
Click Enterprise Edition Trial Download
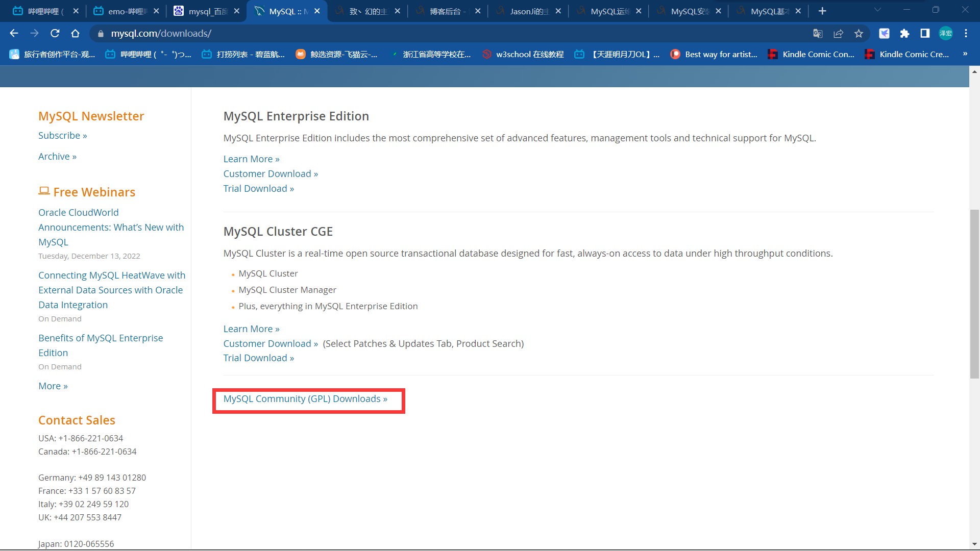click(x=258, y=188)
